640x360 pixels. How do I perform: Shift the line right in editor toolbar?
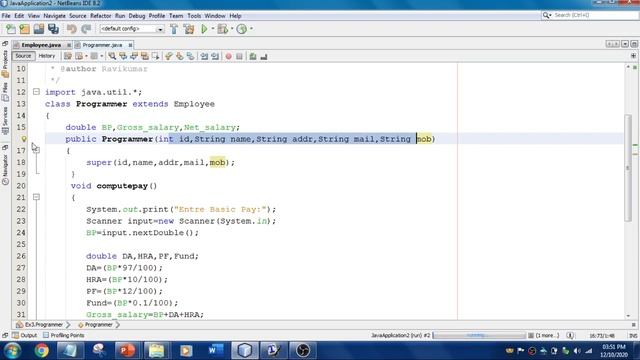[x=215, y=56]
